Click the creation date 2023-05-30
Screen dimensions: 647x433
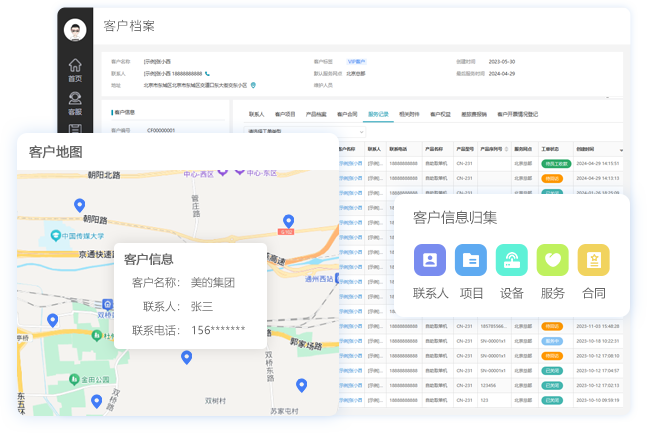[x=502, y=62]
